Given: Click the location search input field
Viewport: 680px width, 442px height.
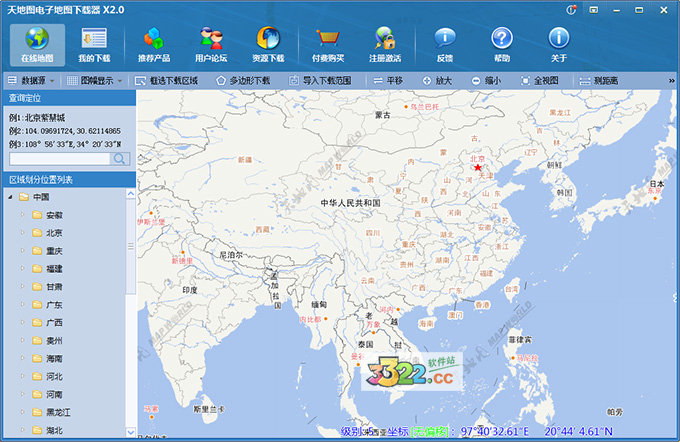Looking at the screenshot, I should click(60, 159).
